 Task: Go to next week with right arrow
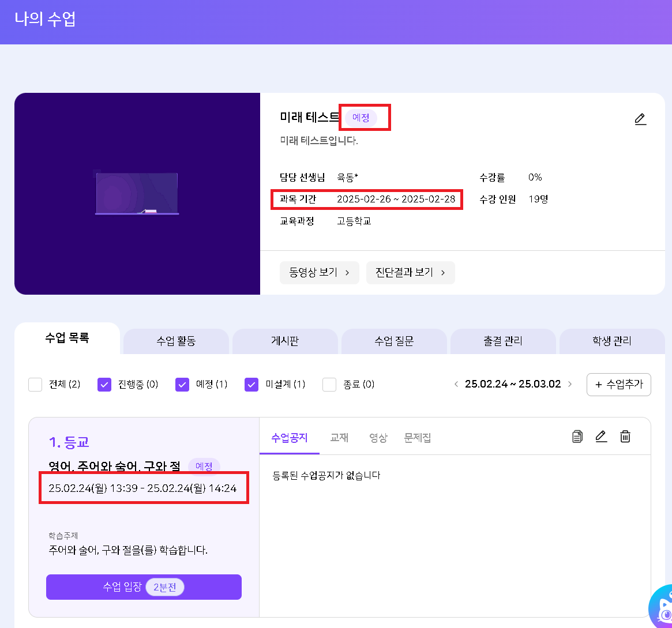pos(570,384)
